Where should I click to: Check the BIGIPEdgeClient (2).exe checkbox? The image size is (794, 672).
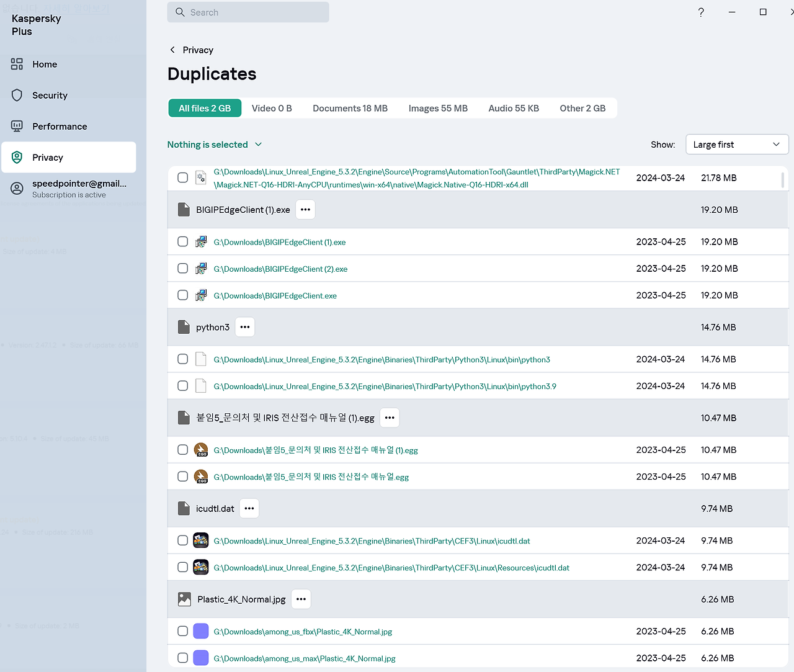point(183,268)
